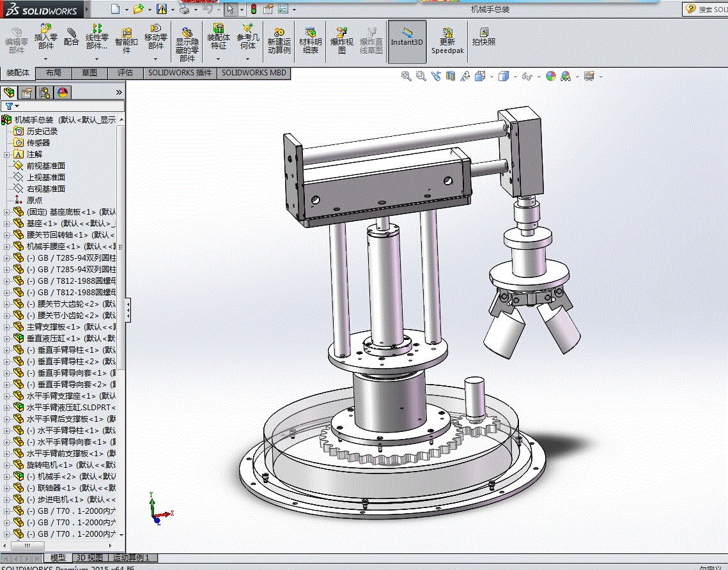Activate the Section View icon
The height and width of the screenshot is (570, 728).
451,76
